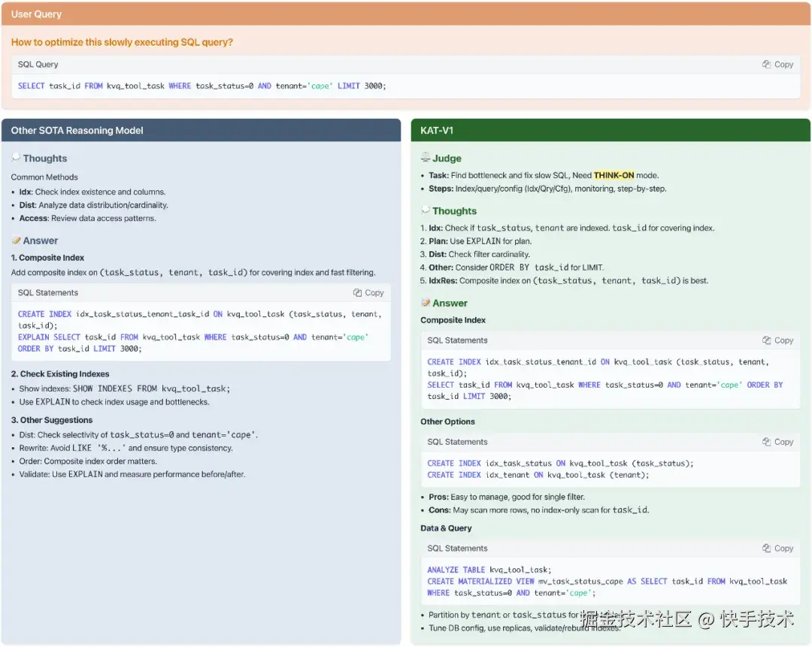812x647 pixels.
Task: Click "ANALYZE TABLE kvq_tool_task;" code line
Action: pyautogui.click(x=489, y=570)
